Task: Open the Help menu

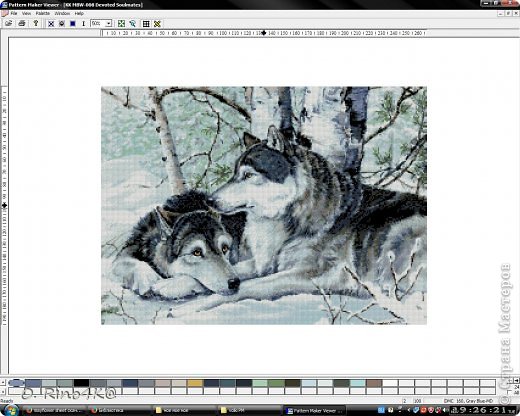Action: 79,13
